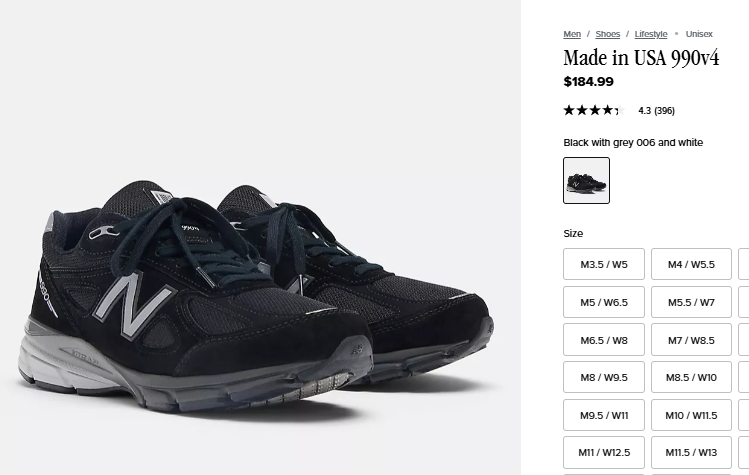Choose size M8.5 / W10 option
749x475 pixels.
(x=691, y=377)
